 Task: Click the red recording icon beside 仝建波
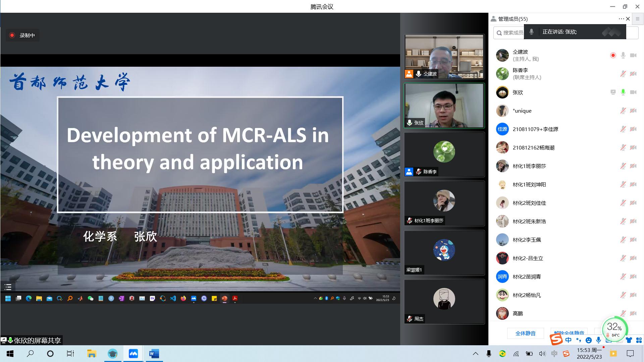[613, 55]
